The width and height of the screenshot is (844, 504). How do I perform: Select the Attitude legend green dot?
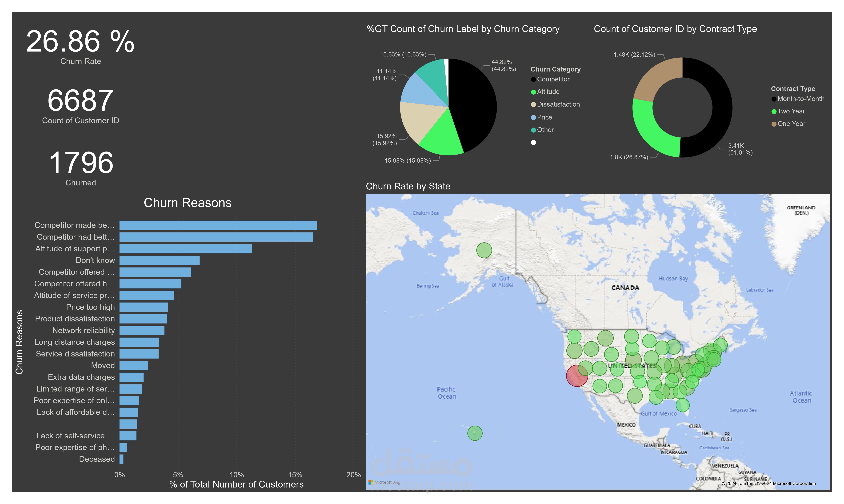(533, 92)
